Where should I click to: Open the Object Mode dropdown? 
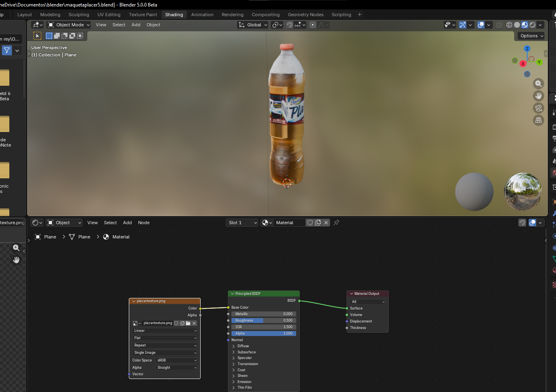69,25
